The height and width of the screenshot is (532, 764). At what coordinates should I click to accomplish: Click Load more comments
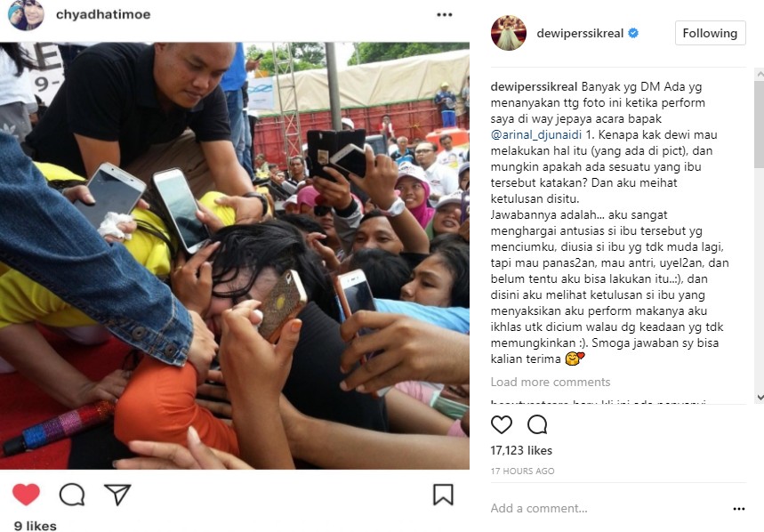pyautogui.click(x=551, y=382)
